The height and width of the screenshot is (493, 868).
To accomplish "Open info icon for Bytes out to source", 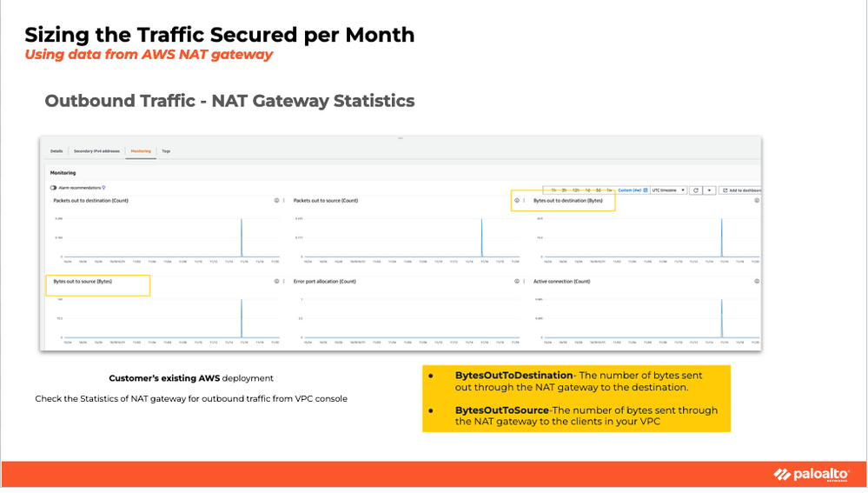I will pos(276,282).
